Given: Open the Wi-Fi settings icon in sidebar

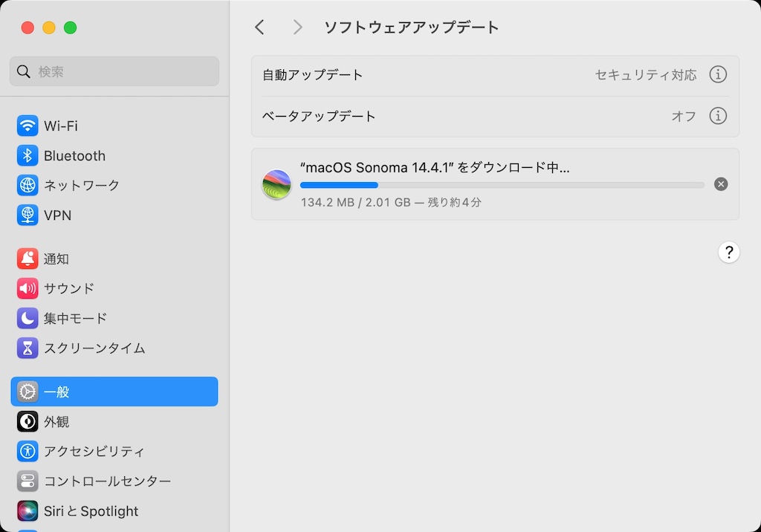Looking at the screenshot, I should coord(27,126).
